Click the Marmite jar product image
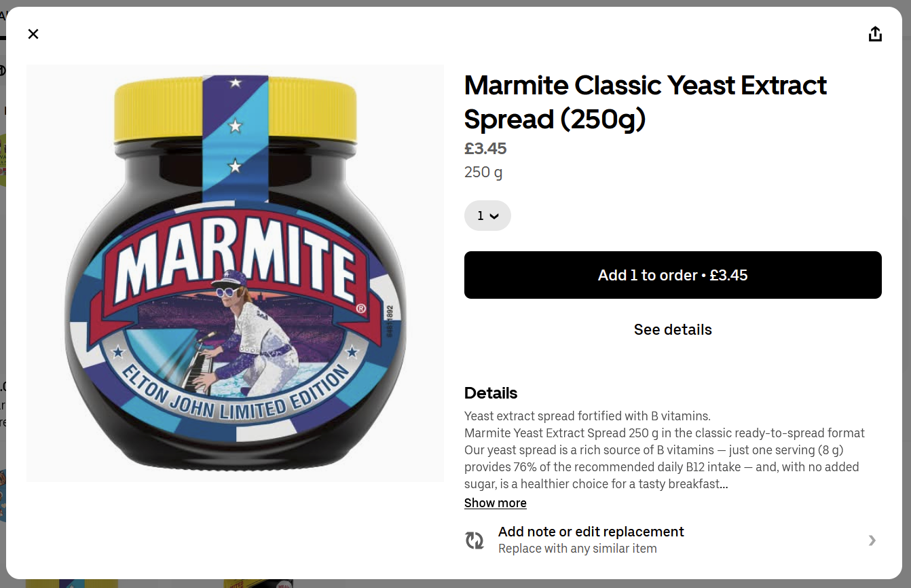 235,273
